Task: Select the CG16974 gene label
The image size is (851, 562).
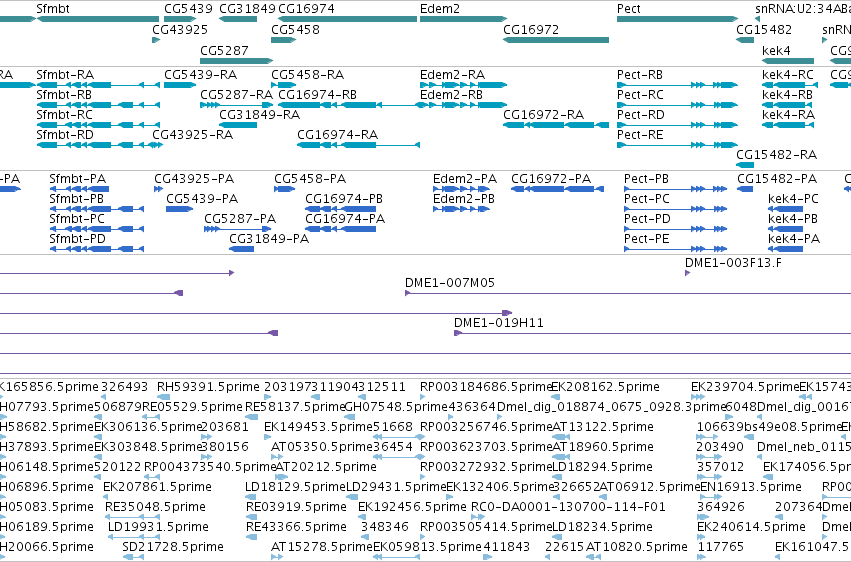Action: tap(306, 9)
